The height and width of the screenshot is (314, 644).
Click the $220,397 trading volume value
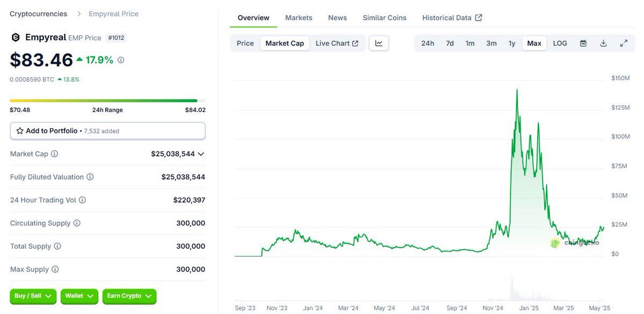[189, 200]
